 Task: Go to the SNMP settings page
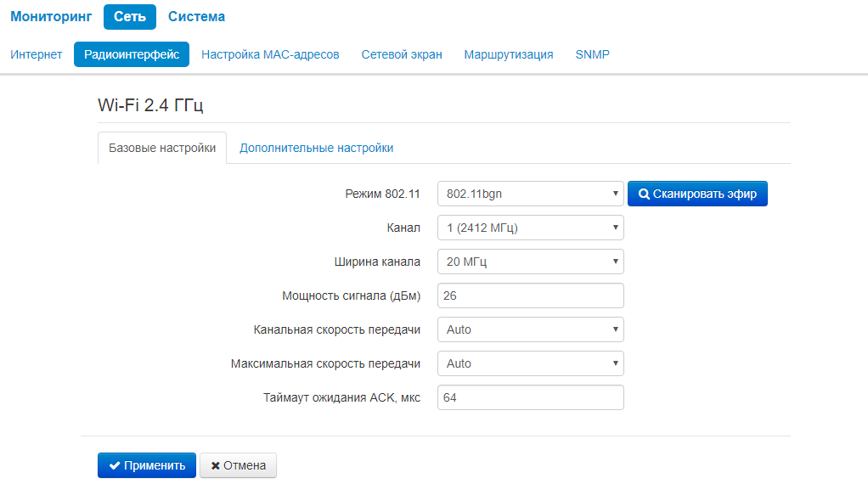pyautogui.click(x=592, y=54)
